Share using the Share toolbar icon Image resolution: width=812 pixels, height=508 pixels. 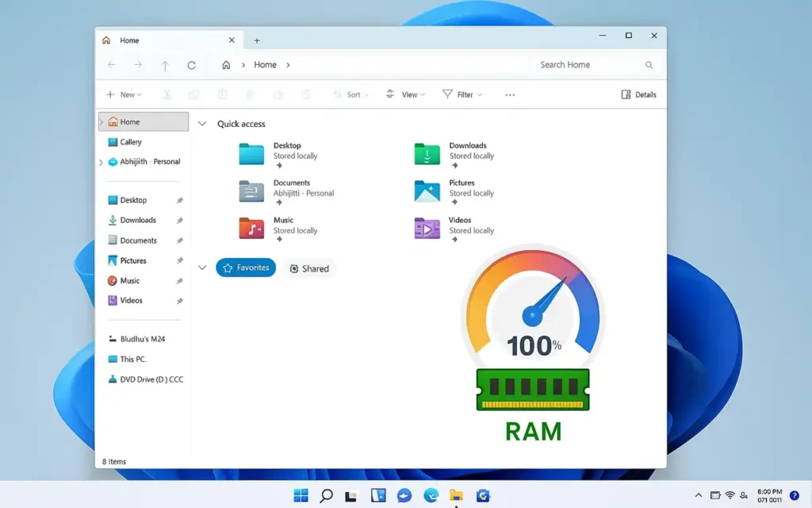(x=277, y=94)
